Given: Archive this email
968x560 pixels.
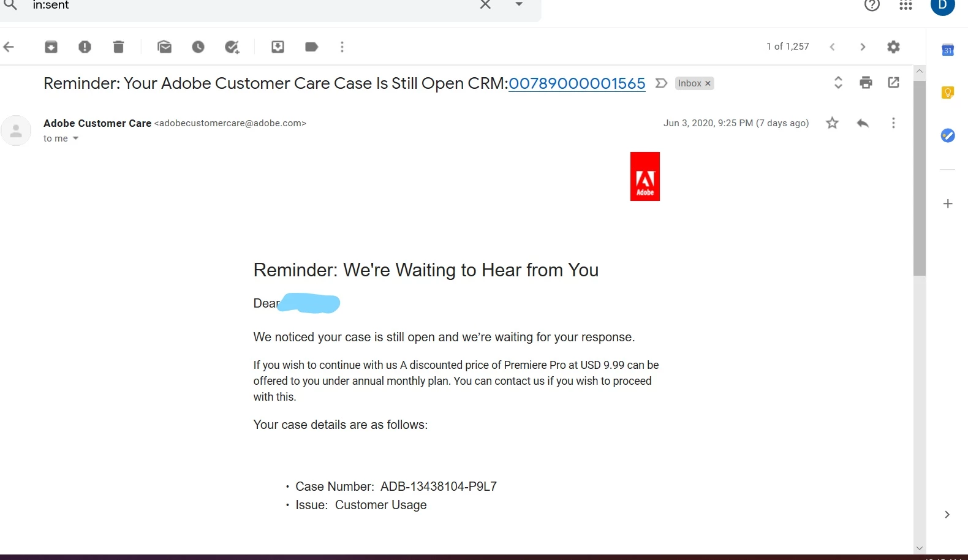Looking at the screenshot, I should (51, 47).
